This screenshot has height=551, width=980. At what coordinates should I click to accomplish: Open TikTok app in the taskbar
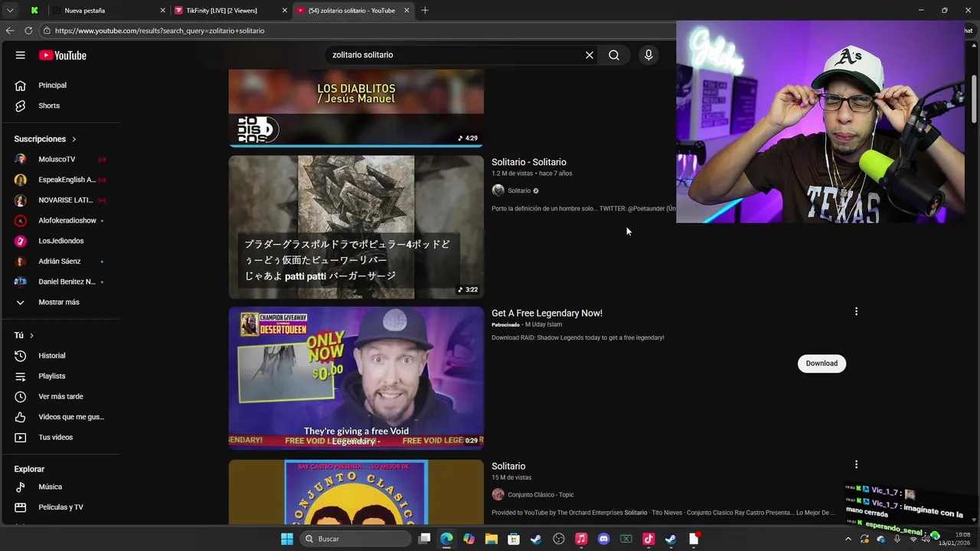648,539
